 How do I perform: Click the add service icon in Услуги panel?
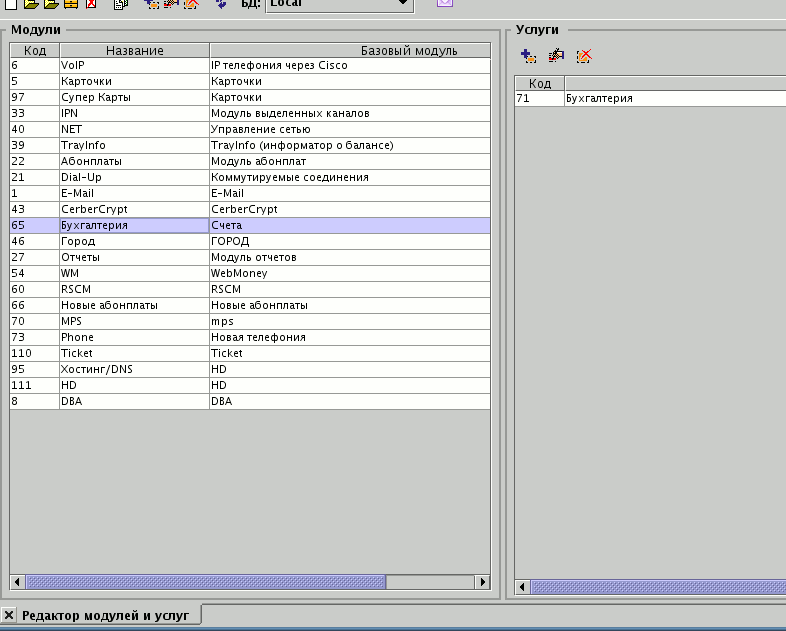pos(529,56)
